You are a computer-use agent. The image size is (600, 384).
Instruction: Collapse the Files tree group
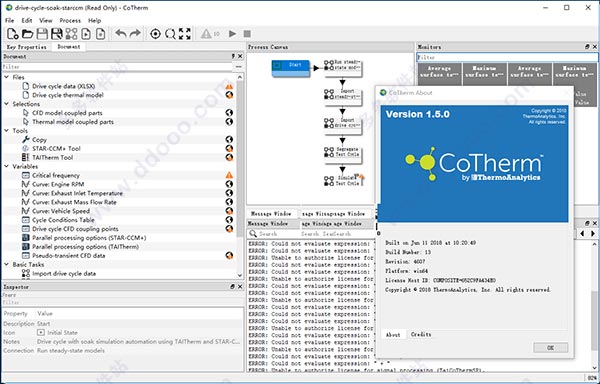(7, 77)
